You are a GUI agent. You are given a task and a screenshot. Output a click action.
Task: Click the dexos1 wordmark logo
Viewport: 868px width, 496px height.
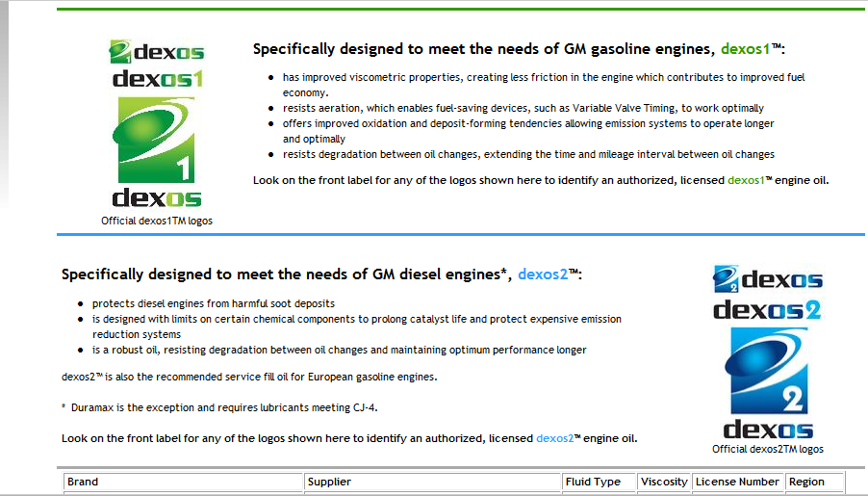click(x=158, y=79)
